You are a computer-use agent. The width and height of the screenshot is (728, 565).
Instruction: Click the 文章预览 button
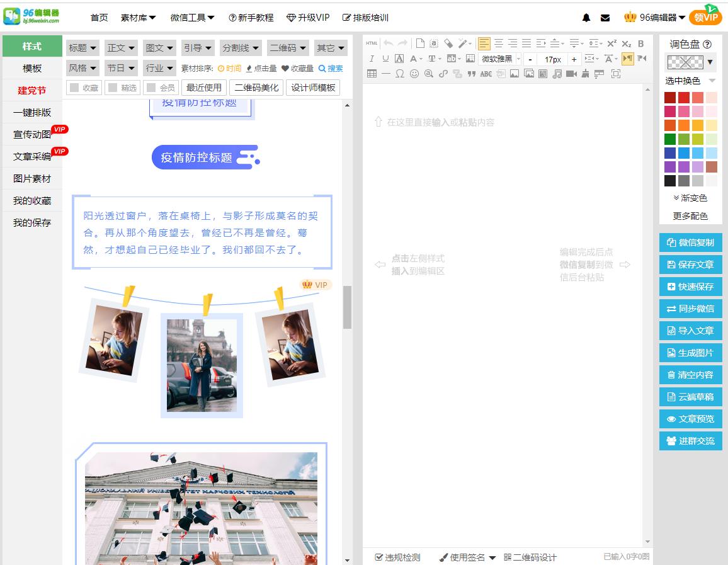pos(690,418)
